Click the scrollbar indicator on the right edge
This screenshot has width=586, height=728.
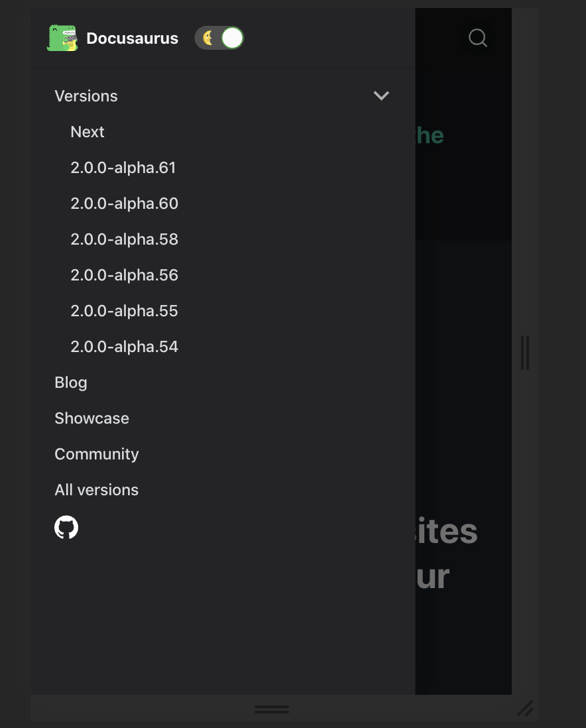(x=526, y=353)
